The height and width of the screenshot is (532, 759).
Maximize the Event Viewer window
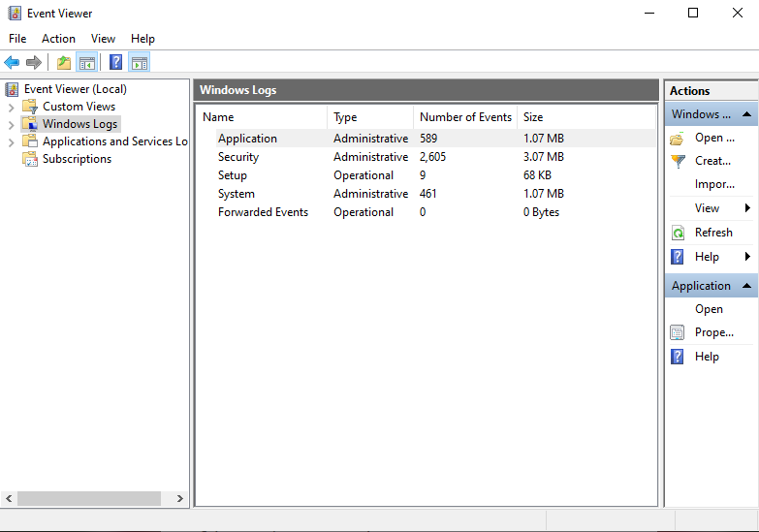click(x=693, y=13)
